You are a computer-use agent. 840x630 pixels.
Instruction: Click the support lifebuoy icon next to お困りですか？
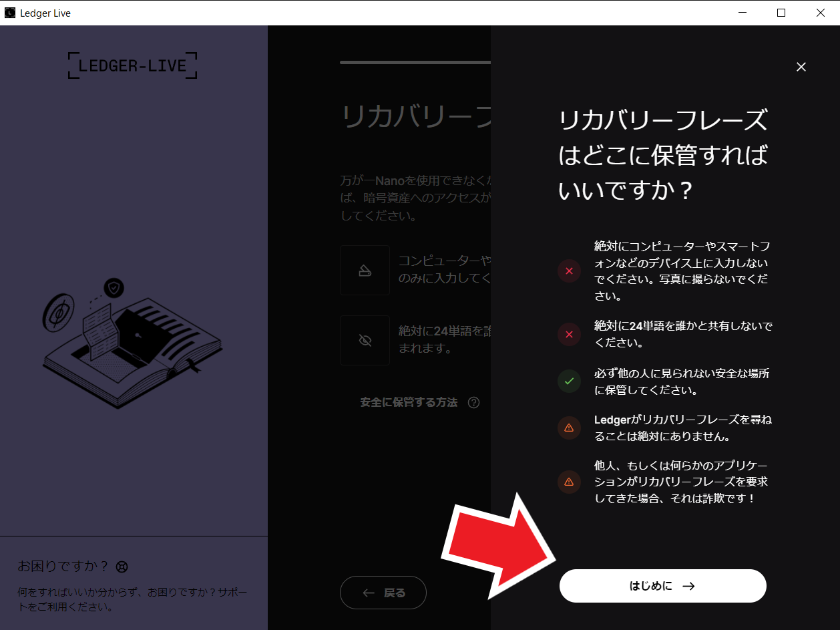pyautogui.click(x=122, y=567)
